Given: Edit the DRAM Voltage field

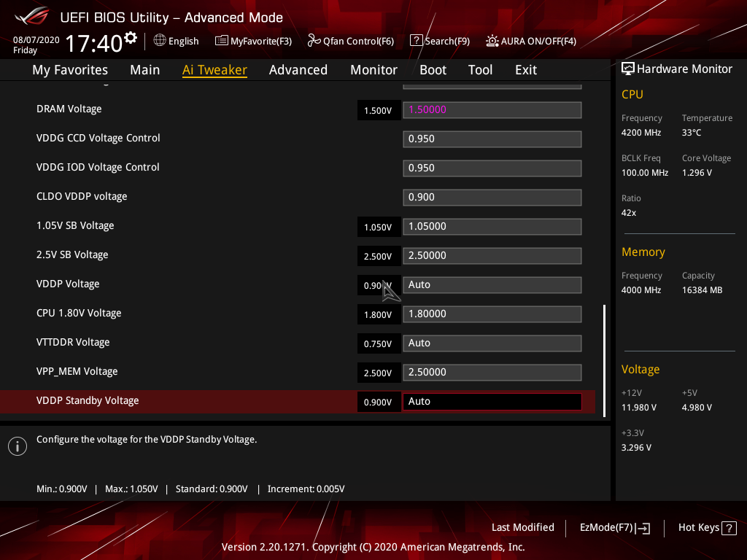Looking at the screenshot, I should coord(492,110).
